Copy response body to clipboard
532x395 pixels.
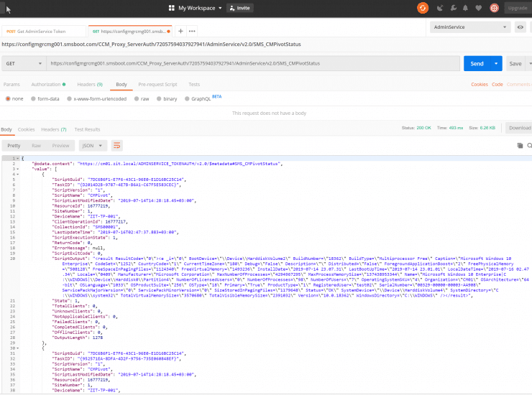pos(520,145)
